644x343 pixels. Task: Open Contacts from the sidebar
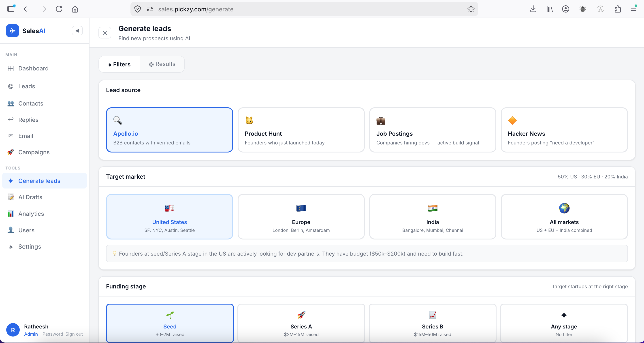[45, 104]
